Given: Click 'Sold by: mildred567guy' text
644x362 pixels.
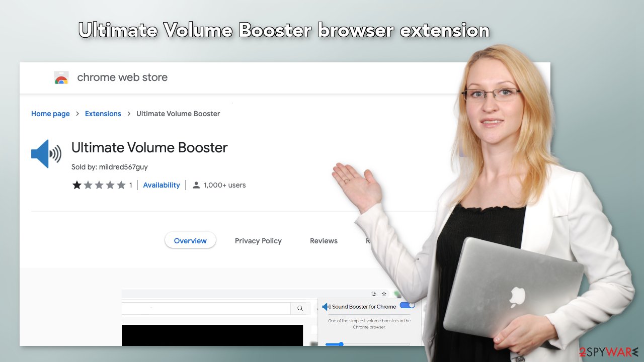Looking at the screenshot, I should click(110, 167).
